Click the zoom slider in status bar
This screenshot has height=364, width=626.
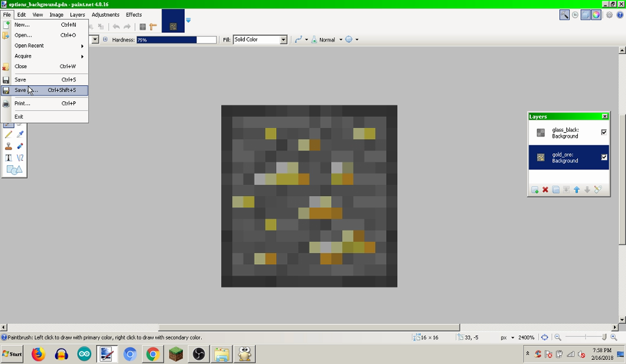pos(586,337)
